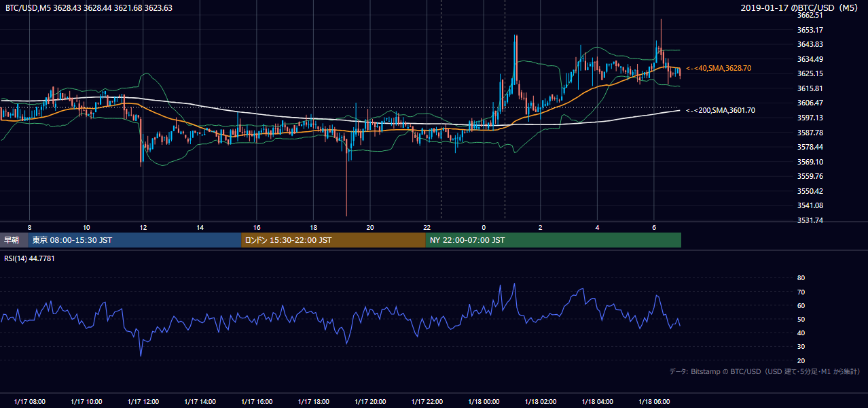
Task: Click RSI scale value 40
Action: 801,333
